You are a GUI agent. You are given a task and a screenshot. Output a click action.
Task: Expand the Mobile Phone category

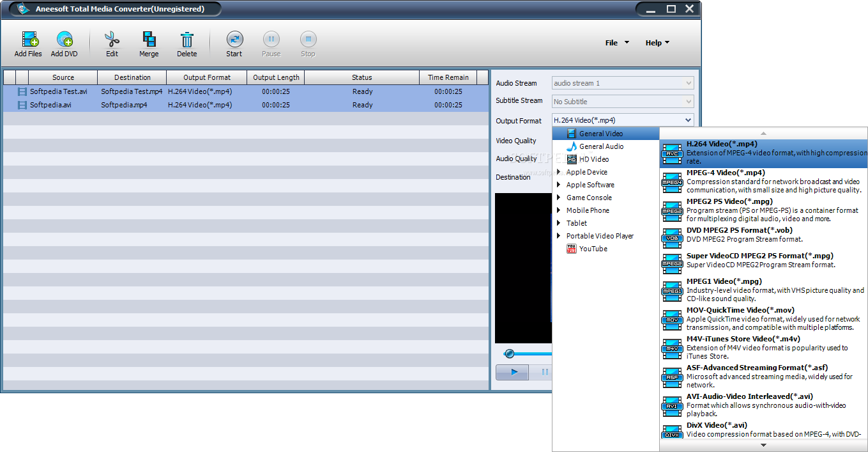(x=559, y=210)
